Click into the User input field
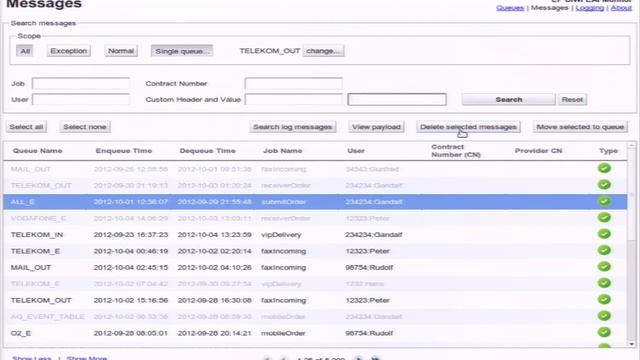 81,99
